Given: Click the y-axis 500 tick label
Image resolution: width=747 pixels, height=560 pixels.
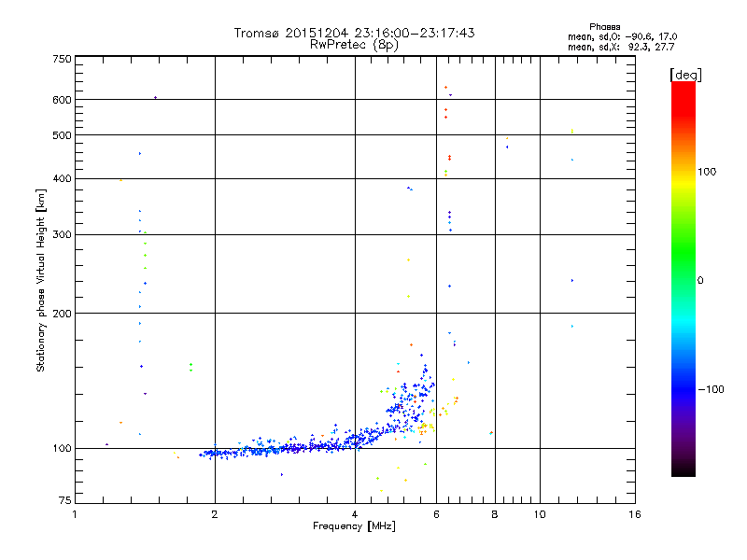Looking at the screenshot, I should 62,135.
